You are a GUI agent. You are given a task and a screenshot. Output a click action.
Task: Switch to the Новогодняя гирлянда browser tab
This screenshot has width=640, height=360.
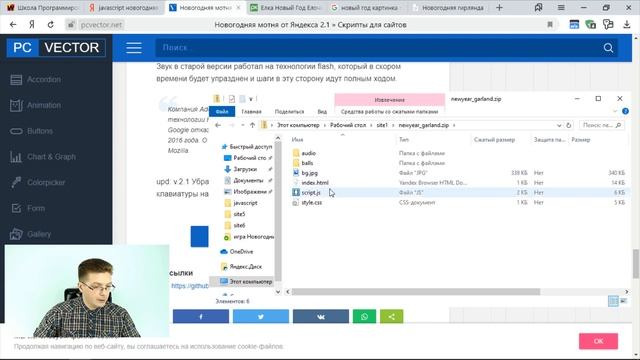click(x=448, y=7)
